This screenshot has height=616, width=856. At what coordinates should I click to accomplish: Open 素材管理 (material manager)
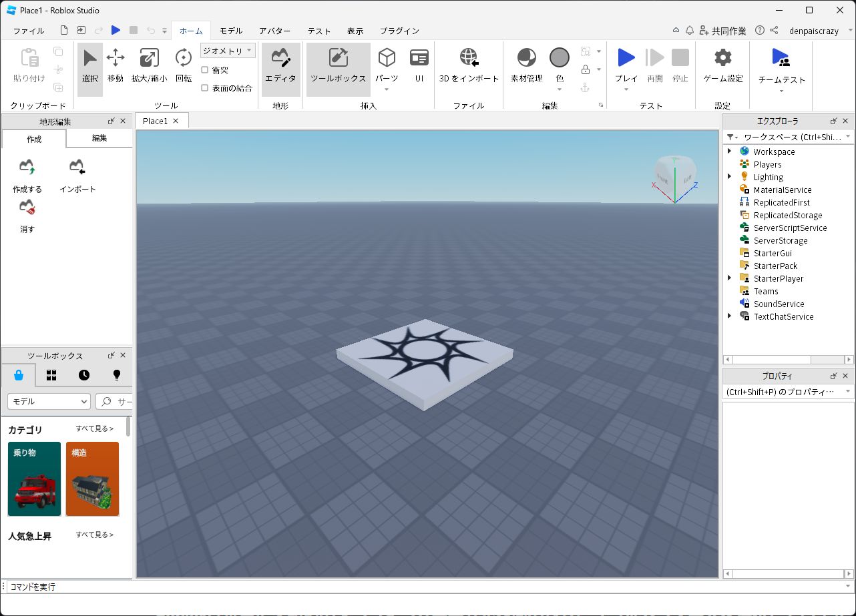coord(525,66)
